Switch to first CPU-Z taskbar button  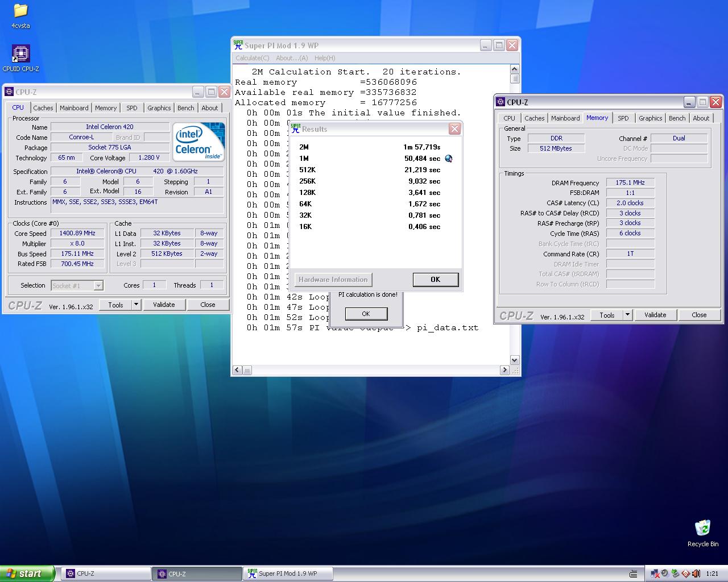coord(105,573)
